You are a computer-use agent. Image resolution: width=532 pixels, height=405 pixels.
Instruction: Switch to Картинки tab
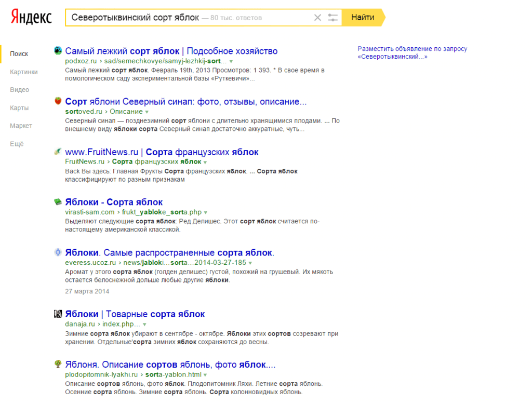tap(24, 72)
